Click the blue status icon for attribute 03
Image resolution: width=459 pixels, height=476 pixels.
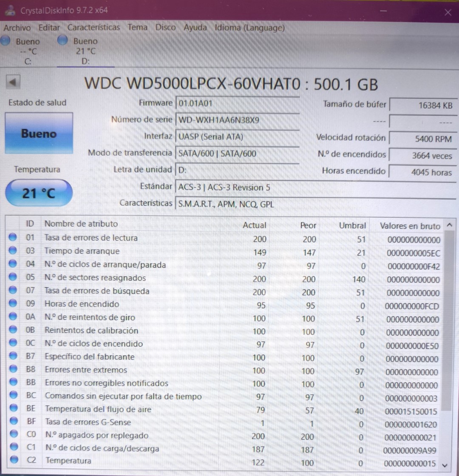[x=13, y=250]
